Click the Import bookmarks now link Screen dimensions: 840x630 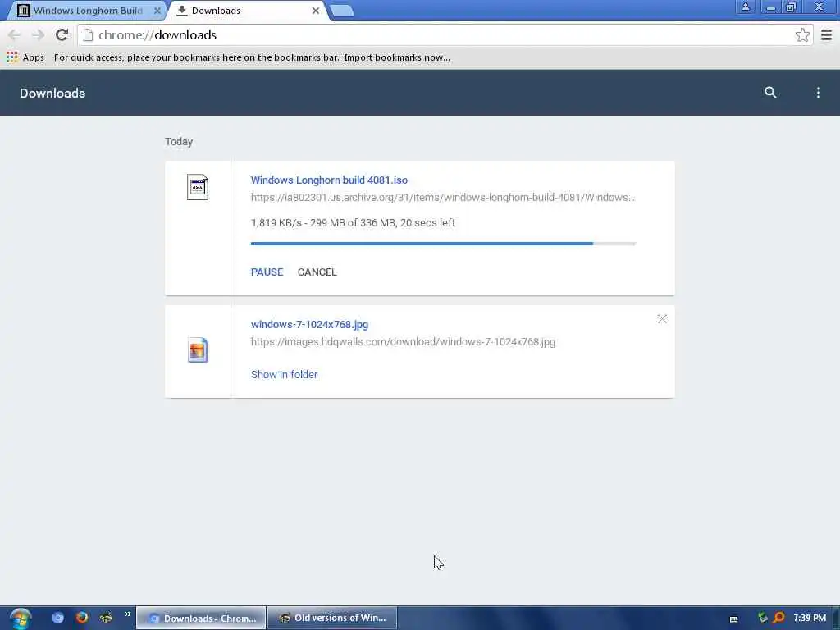397,57
